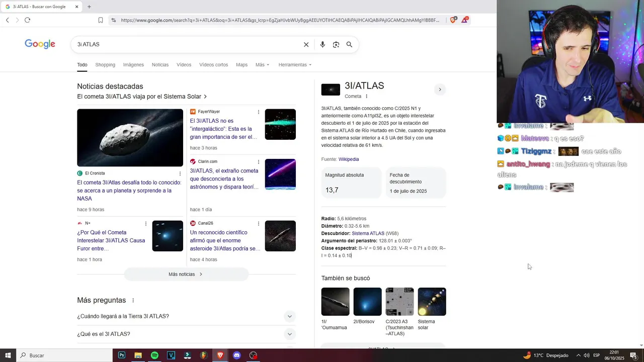Viewport: 644px width, 362px height.
Task: Click the Windows Start button
Action: coord(8,355)
